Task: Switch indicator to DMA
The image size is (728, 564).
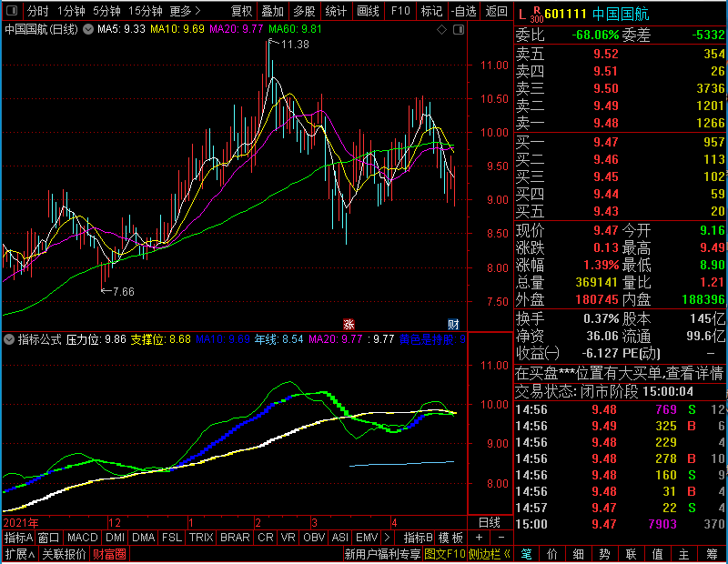Action: 143,538
